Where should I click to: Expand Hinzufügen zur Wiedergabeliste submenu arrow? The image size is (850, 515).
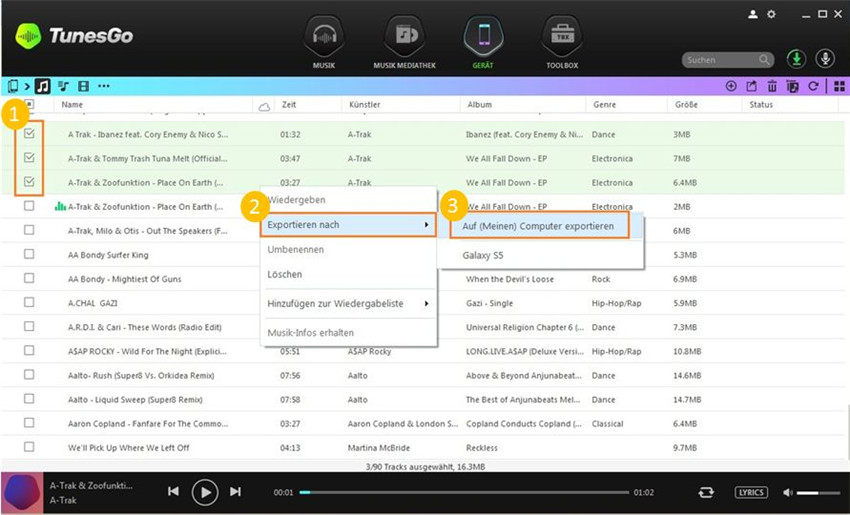(427, 304)
